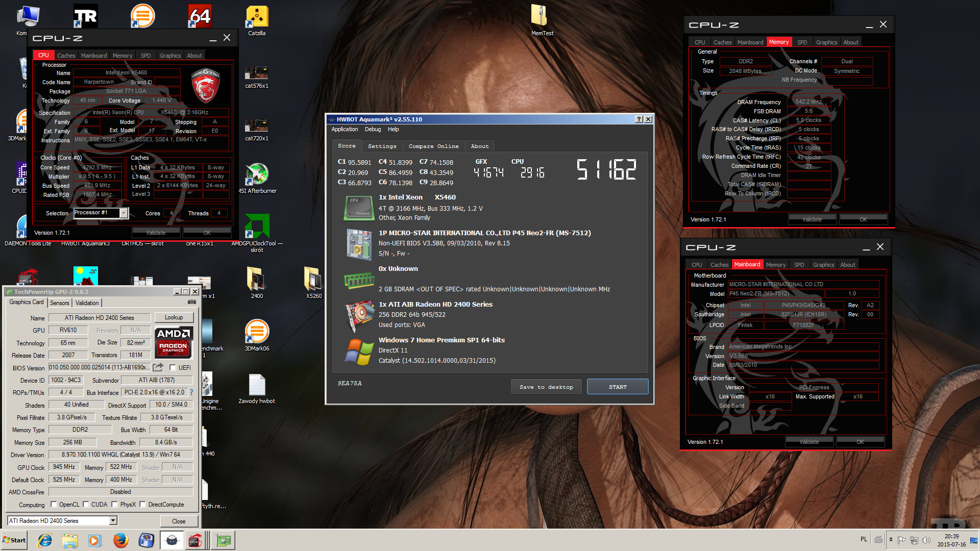Open the MemTest folder icon

click(x=542, y=21)
